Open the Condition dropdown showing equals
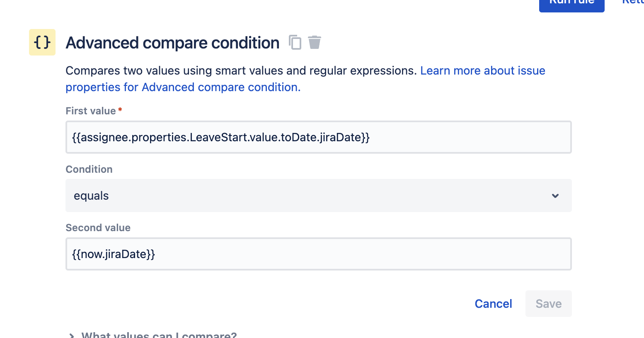The height and width of the screenshot is (338, 644). point(318,196)
